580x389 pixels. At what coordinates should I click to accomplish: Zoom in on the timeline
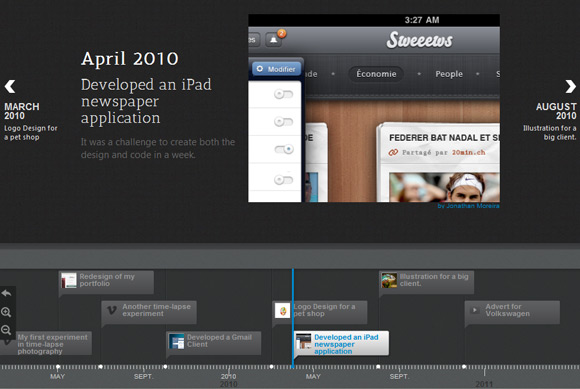[x=6, y=312]
